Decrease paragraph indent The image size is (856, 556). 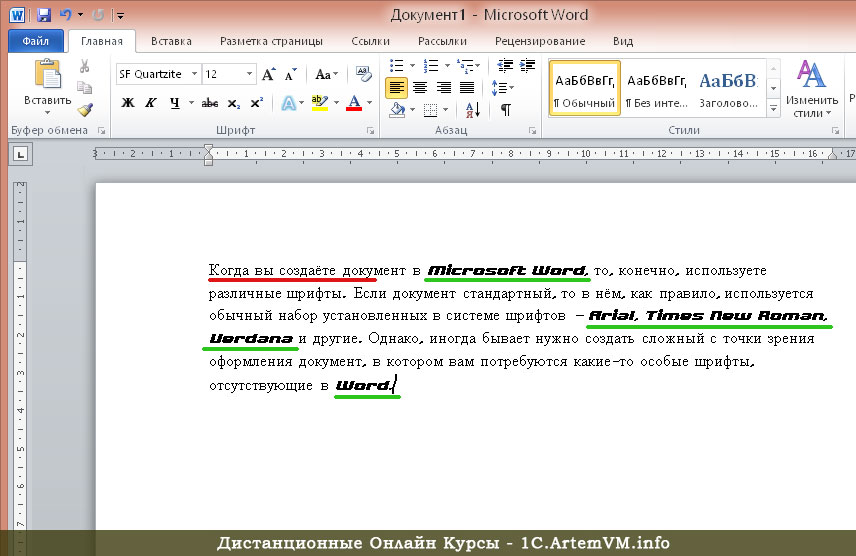[505, 66]
